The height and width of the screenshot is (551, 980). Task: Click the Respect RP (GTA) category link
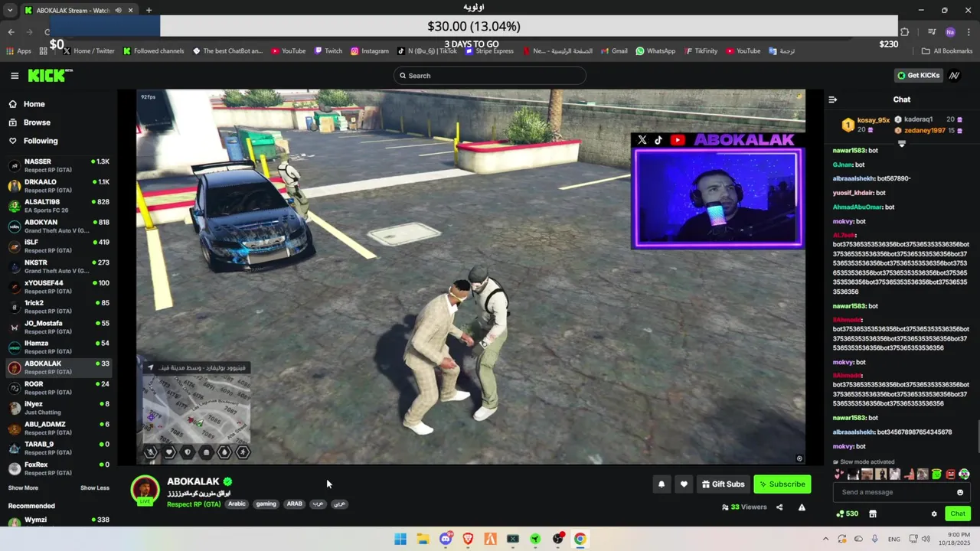pyautogui.click(x=194, y=504)
